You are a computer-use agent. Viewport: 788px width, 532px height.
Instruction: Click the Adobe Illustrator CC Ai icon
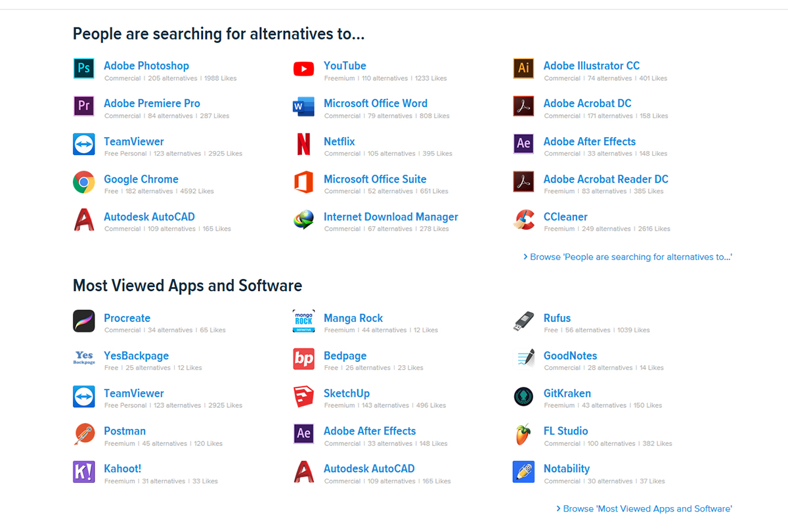coord(523,68)
